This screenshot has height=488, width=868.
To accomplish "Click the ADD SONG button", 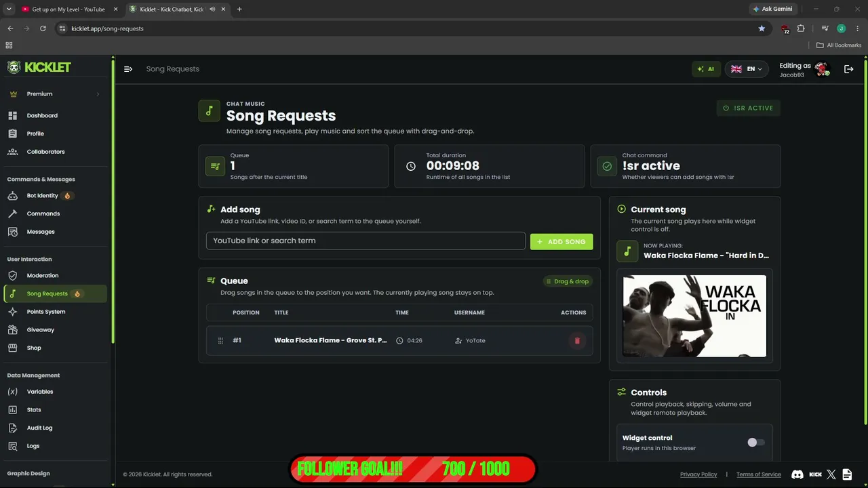I will pos(561,242).
